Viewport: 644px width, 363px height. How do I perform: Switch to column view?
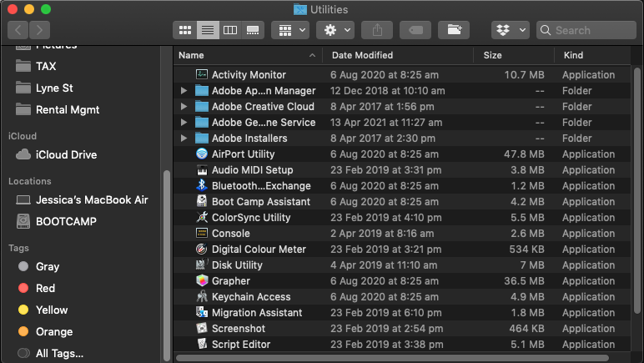230,30
